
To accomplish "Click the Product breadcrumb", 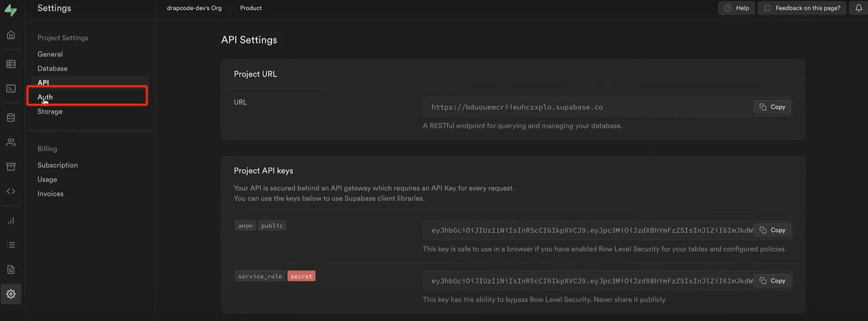I will pos(251,8).
